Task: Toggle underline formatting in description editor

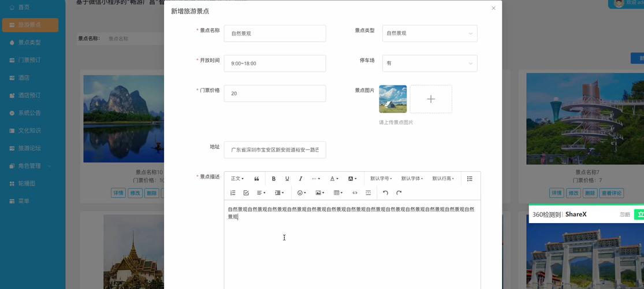Action: click(287, 179)
